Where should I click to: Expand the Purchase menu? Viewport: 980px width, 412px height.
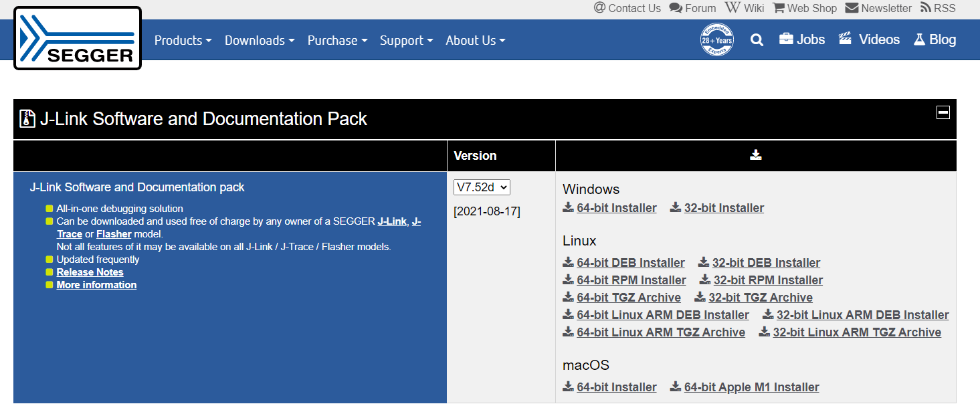point(337,41)
